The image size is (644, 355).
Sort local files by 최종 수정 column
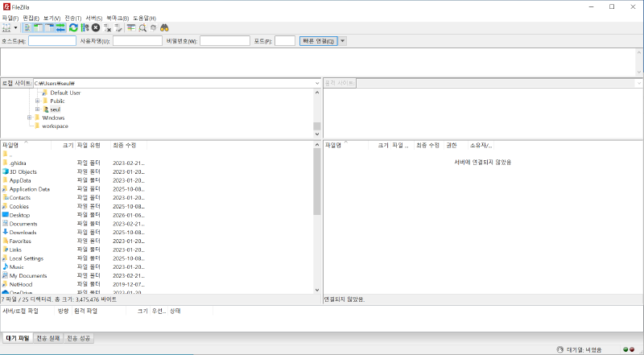coord(129,145)
